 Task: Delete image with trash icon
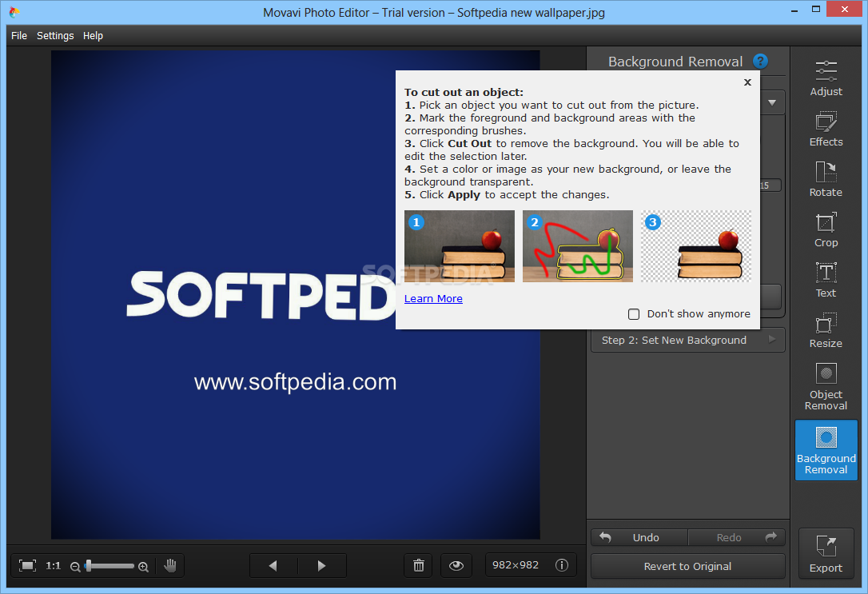coord(419,565)
